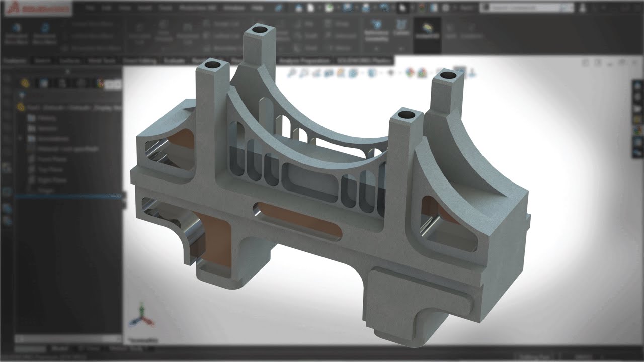Expand the Reference Geometry dropdown arrow

pos(376,49)
